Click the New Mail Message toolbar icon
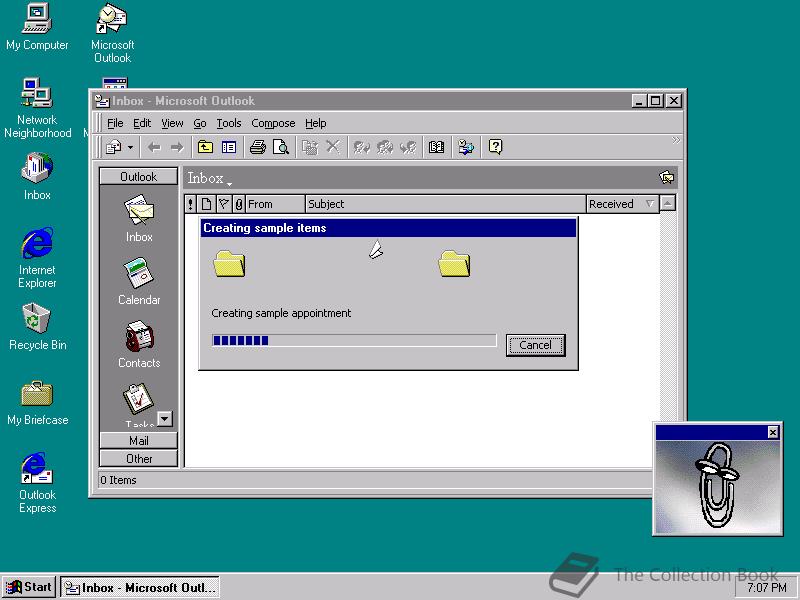Image resolution: width=800 pixels, height=600 pixels. pyautogui.click(x=113, y=147)
